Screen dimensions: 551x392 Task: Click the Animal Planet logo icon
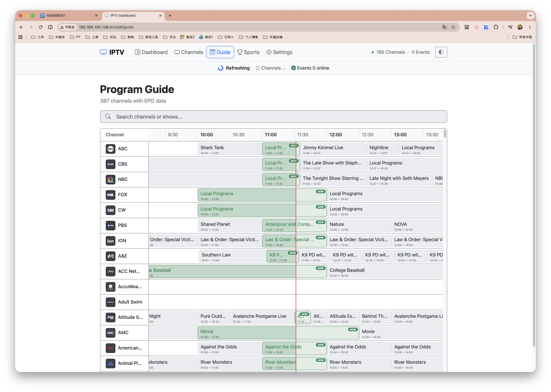111,364
